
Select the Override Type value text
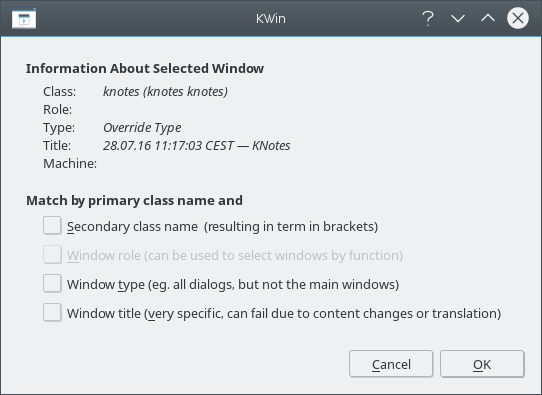142,128
